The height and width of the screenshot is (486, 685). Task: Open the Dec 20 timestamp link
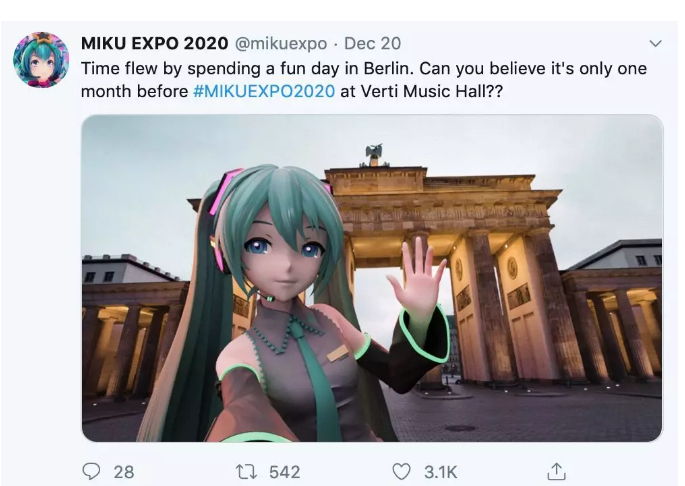coord(372,43)
